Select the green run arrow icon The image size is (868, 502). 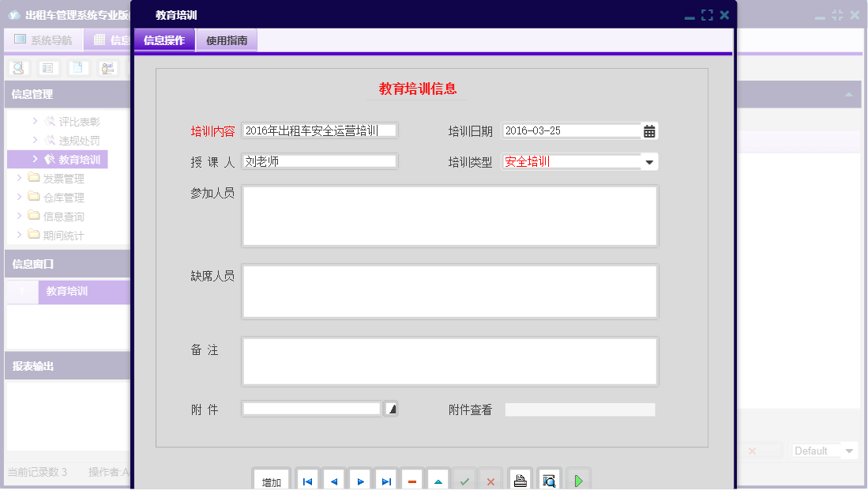(577, 480)
